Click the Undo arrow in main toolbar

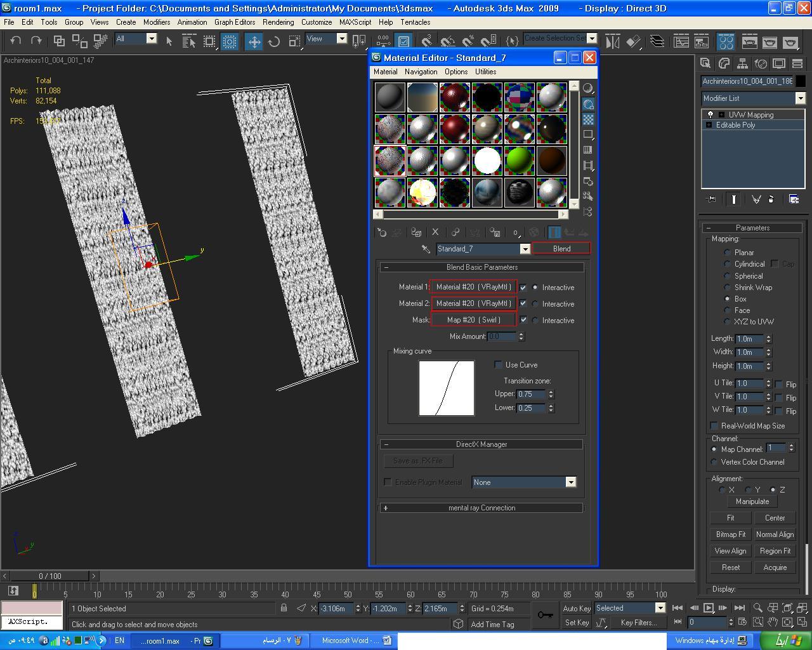(x=16, y=41)
